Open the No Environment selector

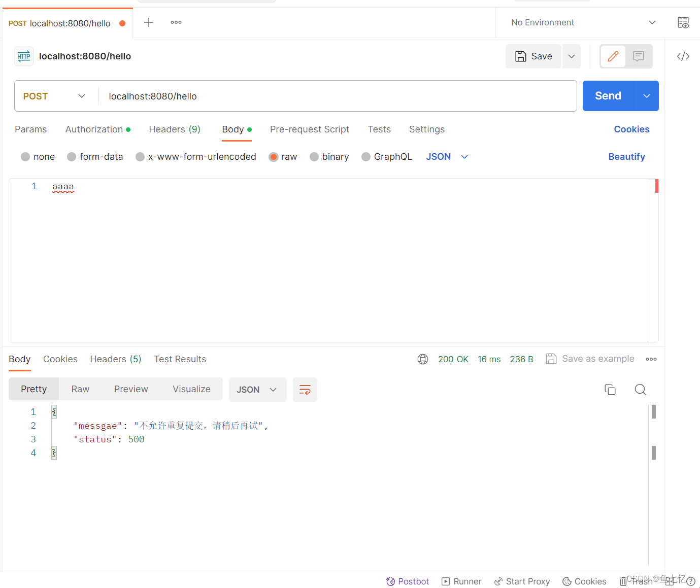pos(582,22)
